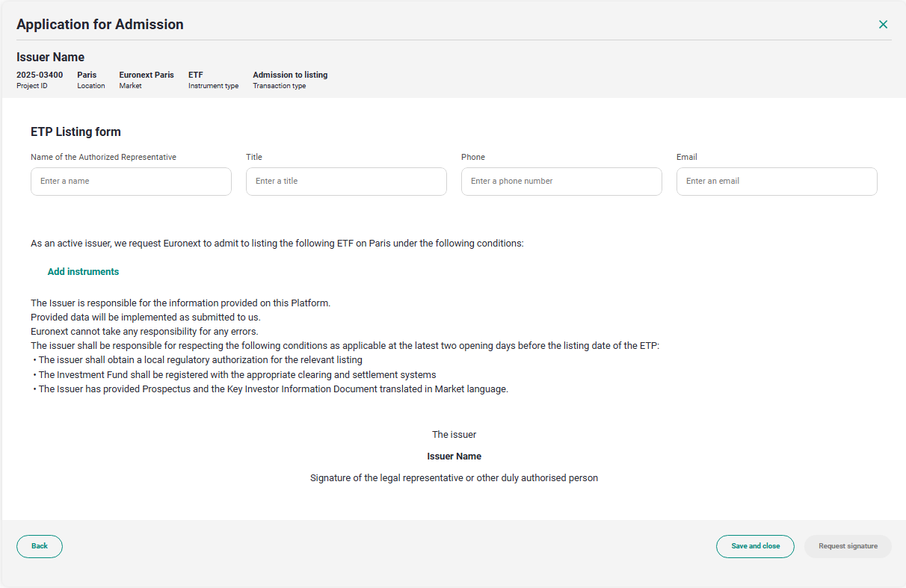Screen dimensions: 906x588
Task: Click the Application for Admission title
Action: [x=100, y=25]
